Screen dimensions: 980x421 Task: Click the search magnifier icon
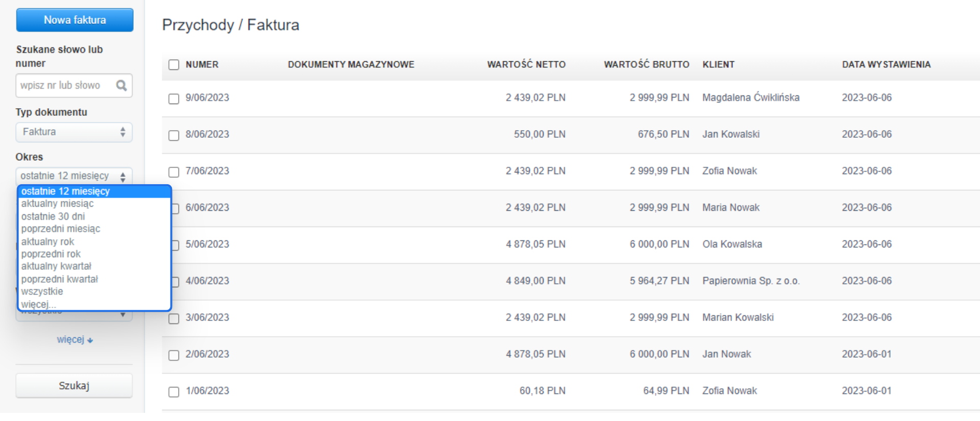tap(121, 85)
